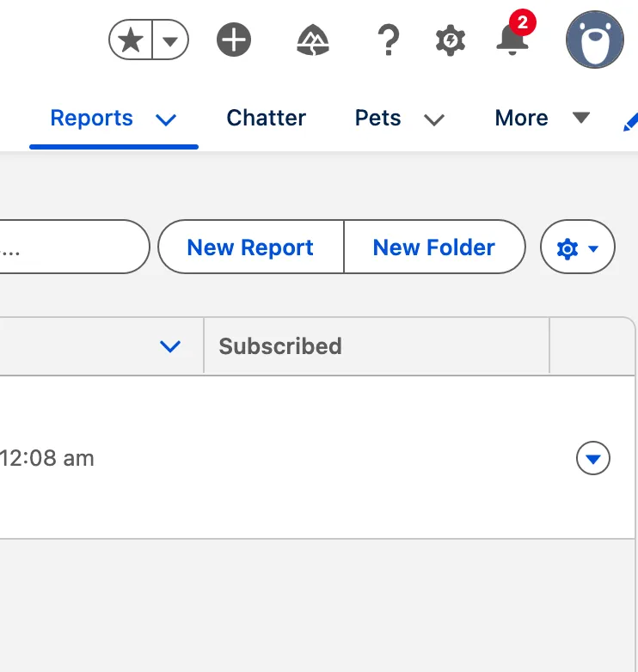Open the More navigation menu
Image resolution: width=638 pixels, height=672 pixels.
(x=543, y=118)
